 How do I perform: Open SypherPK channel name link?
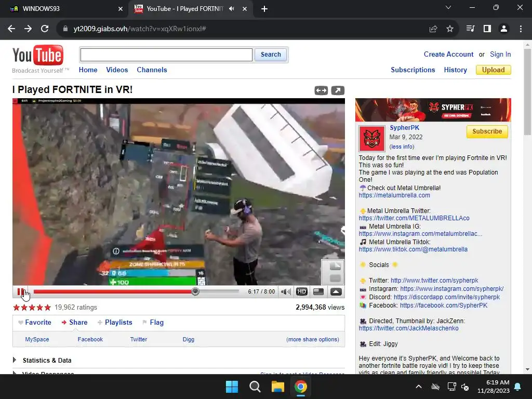point(404,128)
